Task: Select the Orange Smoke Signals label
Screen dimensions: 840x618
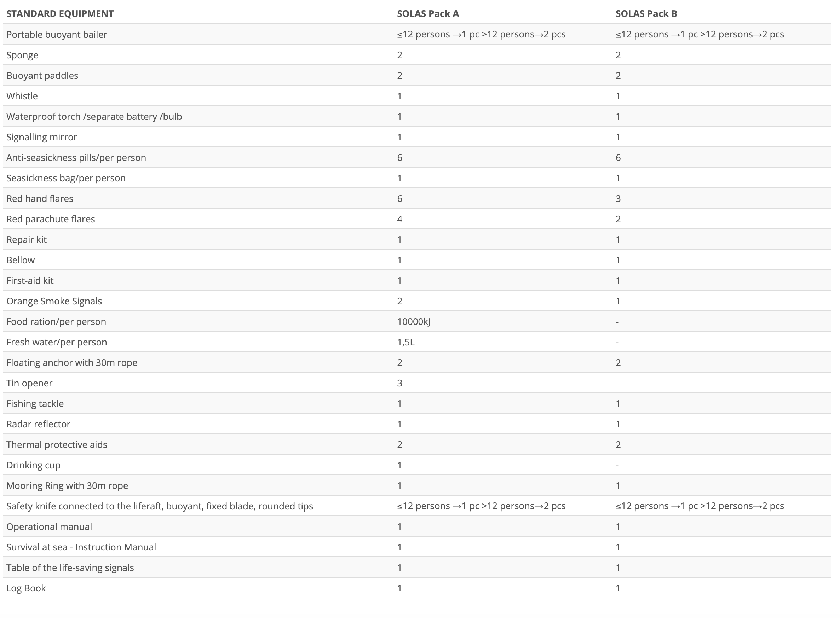Action: point(54,301)
